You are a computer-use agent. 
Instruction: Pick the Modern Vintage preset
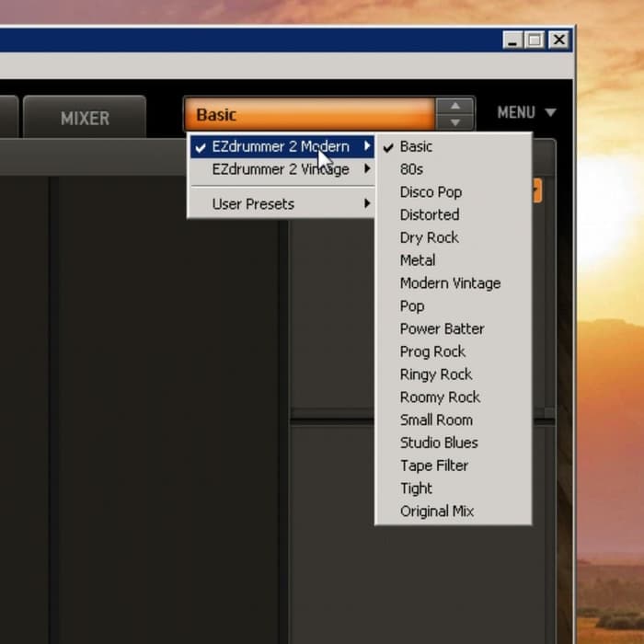coord(454,283)
